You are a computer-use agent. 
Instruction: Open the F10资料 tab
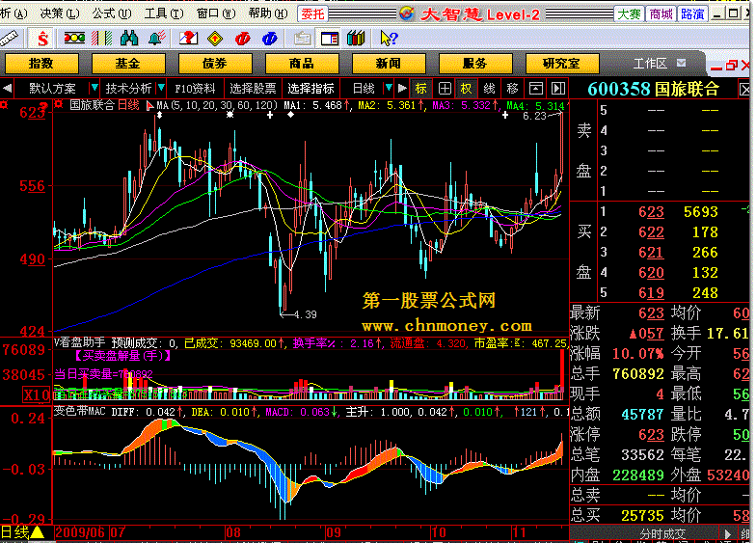pos(195,89)
